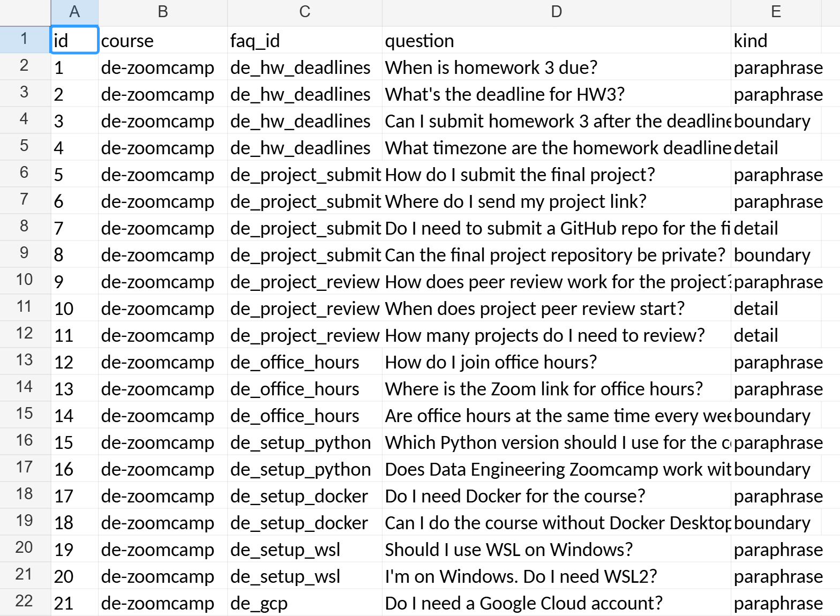
Task: Select cell 'When is homework 3 due?'
Action: [x=557, y=67]
